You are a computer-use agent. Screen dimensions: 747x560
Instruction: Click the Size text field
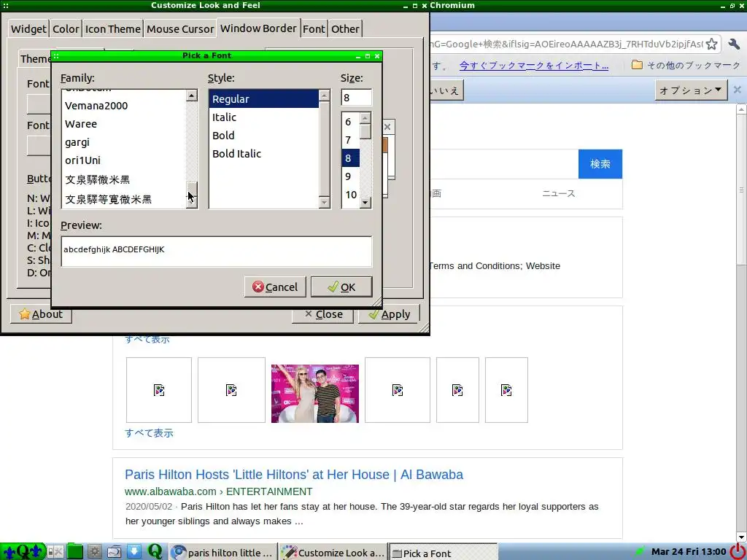(x=356, y=98)
